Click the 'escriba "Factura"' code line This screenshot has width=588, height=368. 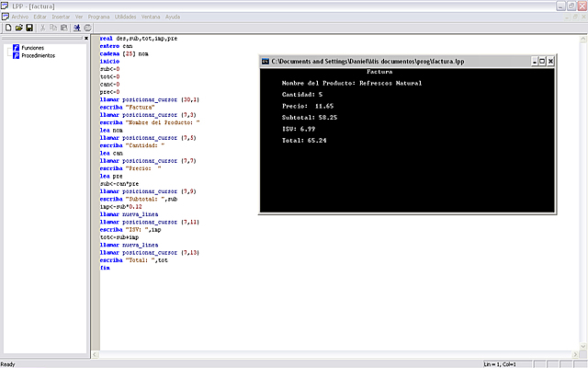(x=127, y=108)
